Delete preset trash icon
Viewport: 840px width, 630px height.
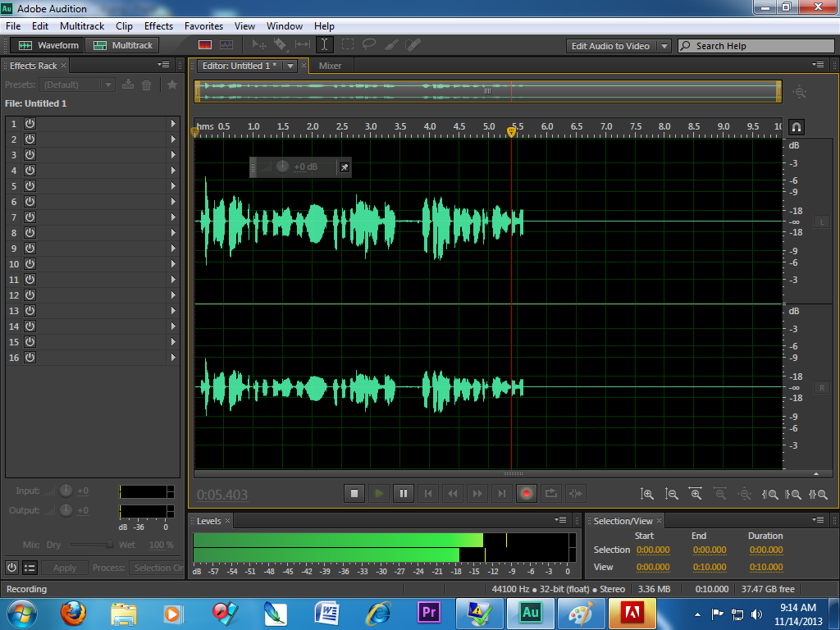click(146, 84)
